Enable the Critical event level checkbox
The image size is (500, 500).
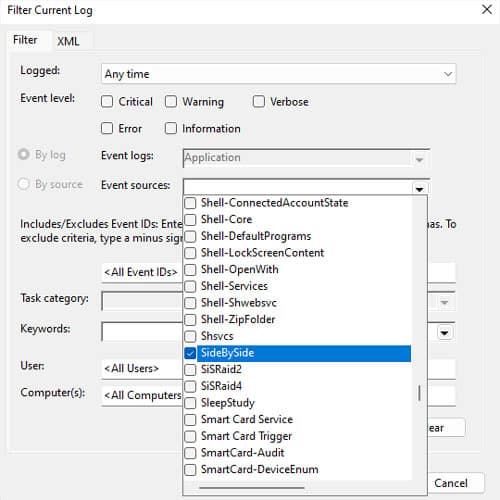coord(107,102)
